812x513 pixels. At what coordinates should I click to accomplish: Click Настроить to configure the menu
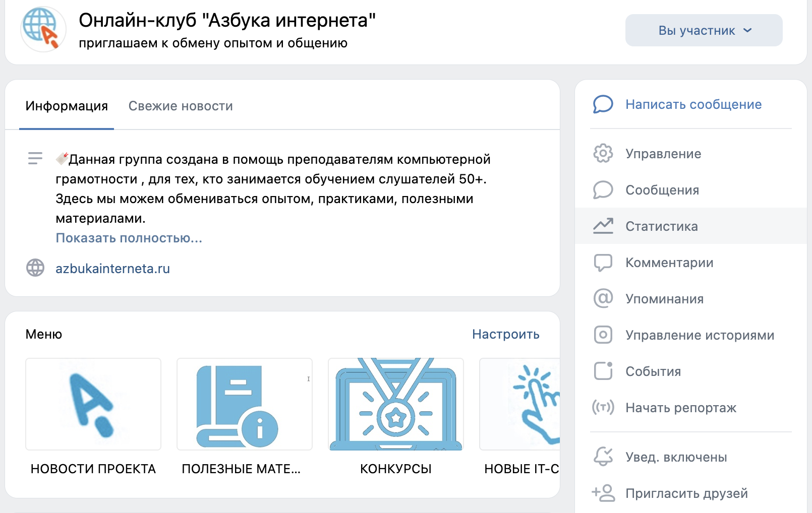pos(506,334)
